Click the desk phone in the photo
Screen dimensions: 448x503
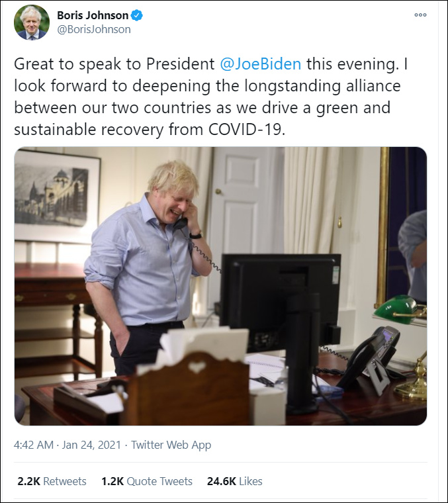pyautogui.click(x=373, y=357)
